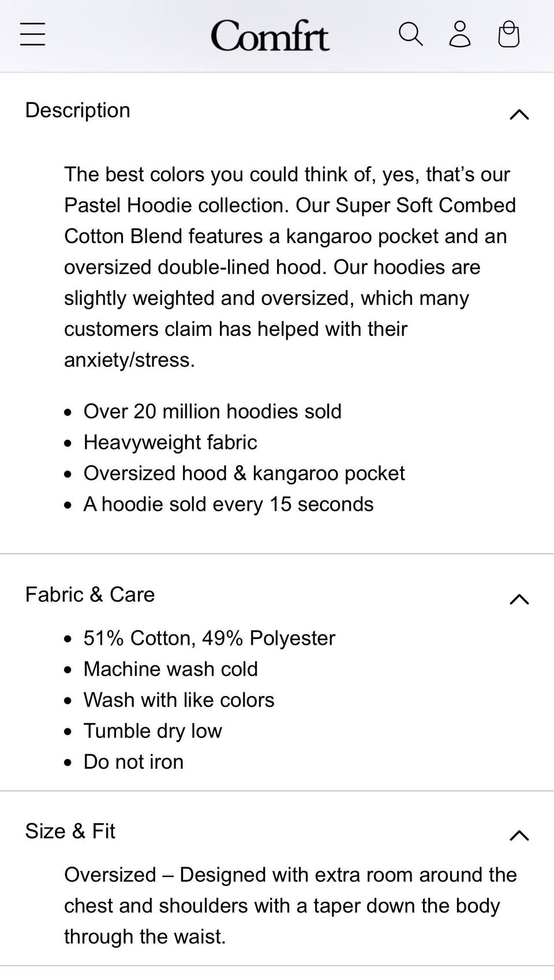Select the Fabric & Care heading
The height and width of the screenshot is (980, 554).
(x=90, y=594)
